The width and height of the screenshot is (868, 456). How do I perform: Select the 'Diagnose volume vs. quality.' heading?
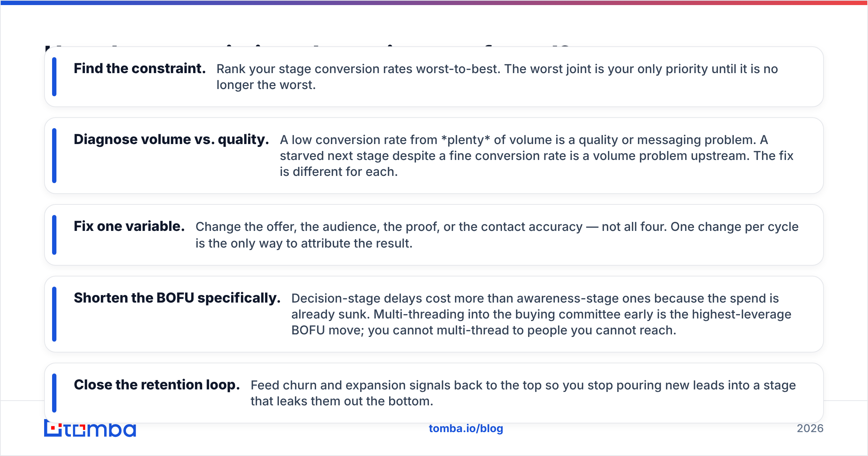(x=171, y=139)
